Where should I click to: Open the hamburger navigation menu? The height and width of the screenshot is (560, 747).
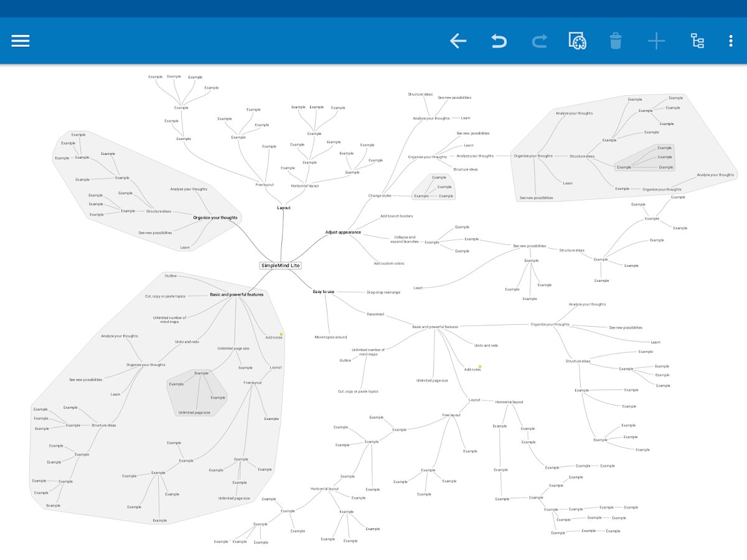click(21, 41)
